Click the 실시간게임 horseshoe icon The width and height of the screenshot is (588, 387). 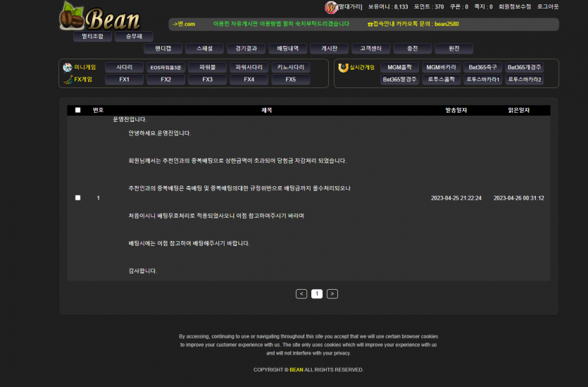point(343,68)
